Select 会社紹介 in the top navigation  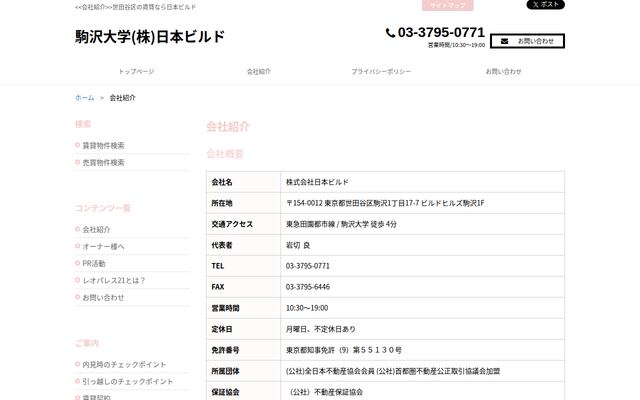pyautogui.click(x=259, y=71)
